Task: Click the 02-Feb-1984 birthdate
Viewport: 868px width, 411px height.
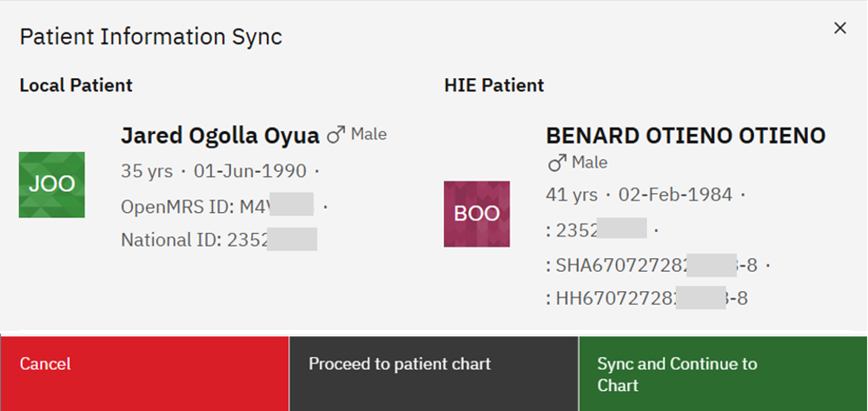Action: click(x=675, y=195)
